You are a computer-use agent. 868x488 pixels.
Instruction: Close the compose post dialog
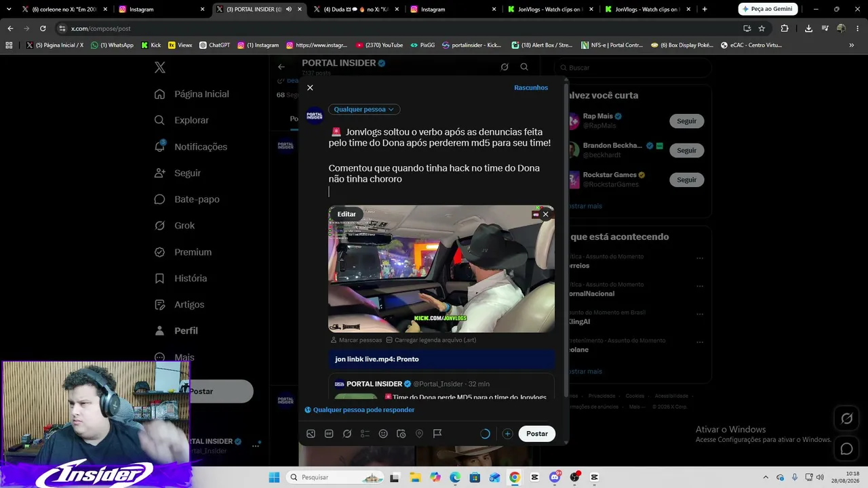point(310,87)
